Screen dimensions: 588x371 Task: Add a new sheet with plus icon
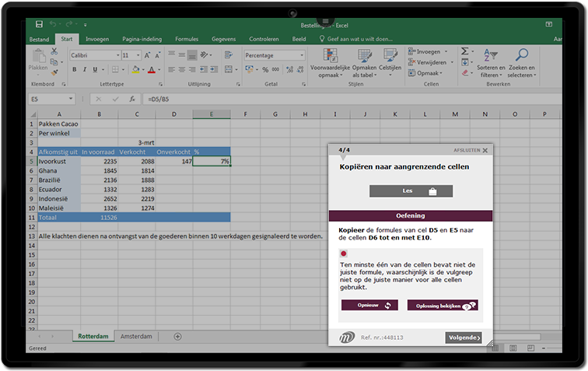[x=177, y=336]
